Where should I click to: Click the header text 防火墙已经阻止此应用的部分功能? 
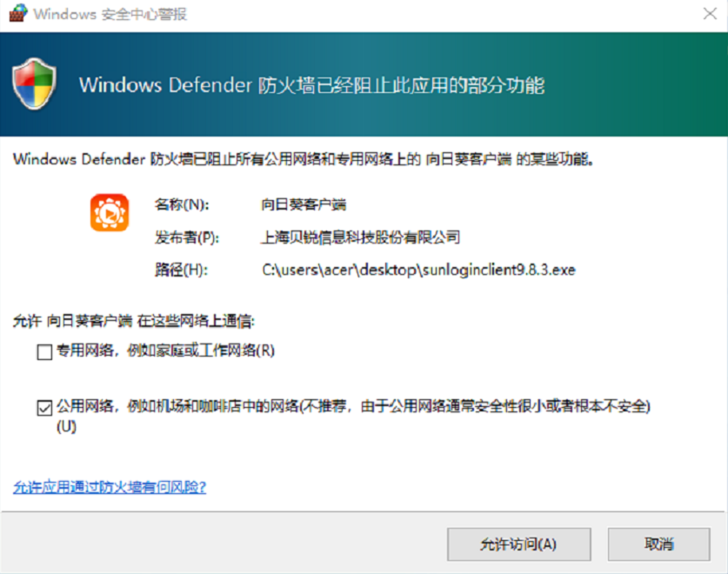point(401,85)
